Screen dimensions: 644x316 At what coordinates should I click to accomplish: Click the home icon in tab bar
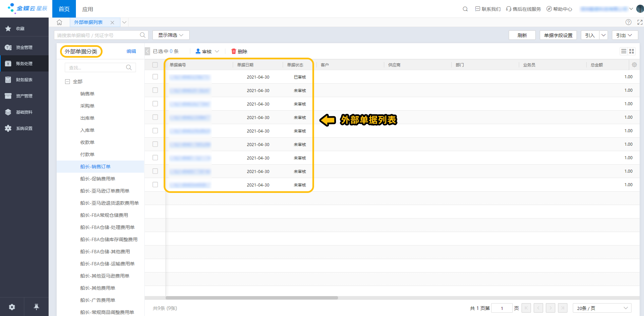59,22
